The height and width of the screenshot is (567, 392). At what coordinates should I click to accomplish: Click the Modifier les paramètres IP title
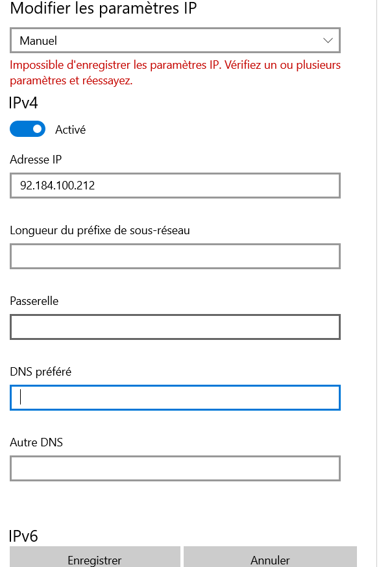coord(104,9)
